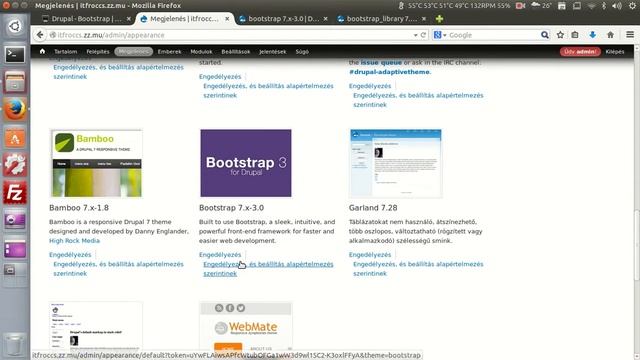The height and width of the screenshot is (360, 640).
Task: Launch FileZilla from the launcher
Action: (15, 193)
